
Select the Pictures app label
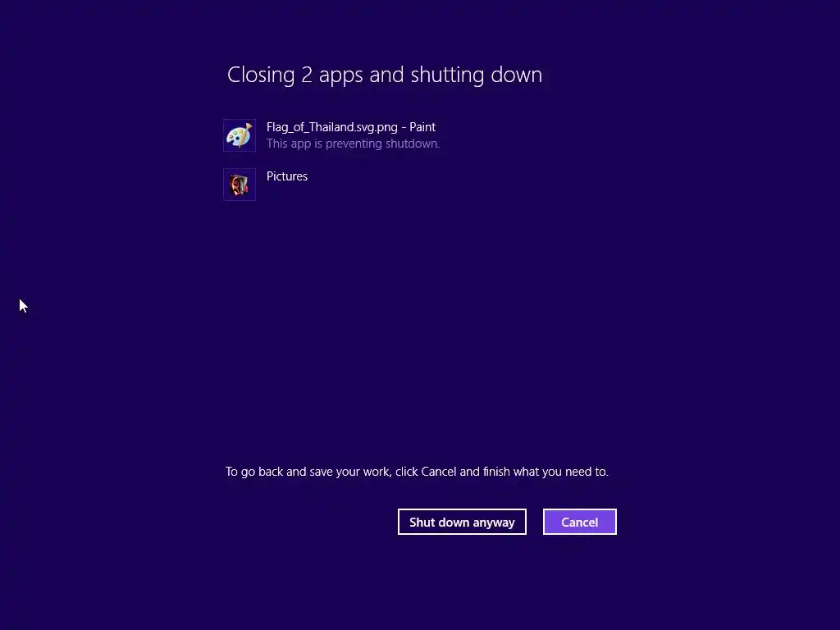coord(287,176)
